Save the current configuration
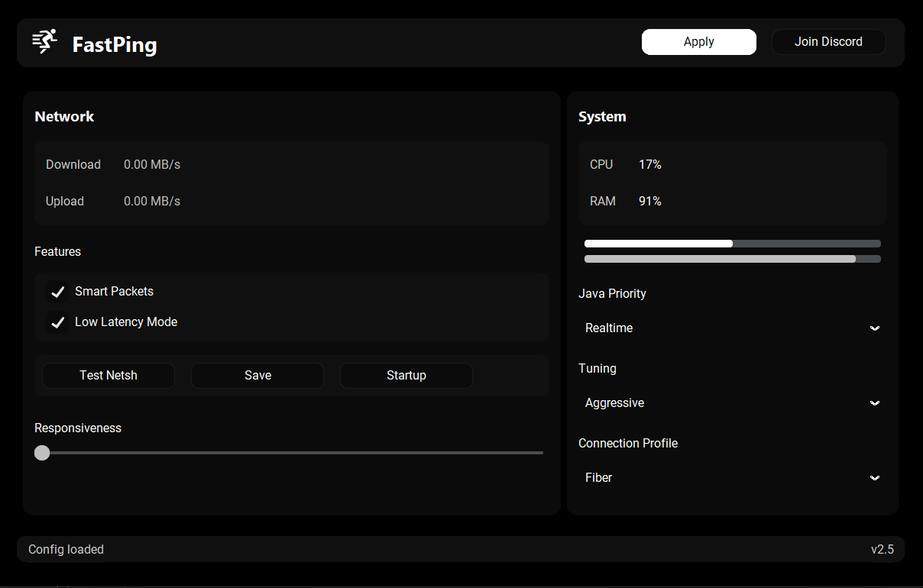This screenshot has height=588, width=923. point(257,375)
